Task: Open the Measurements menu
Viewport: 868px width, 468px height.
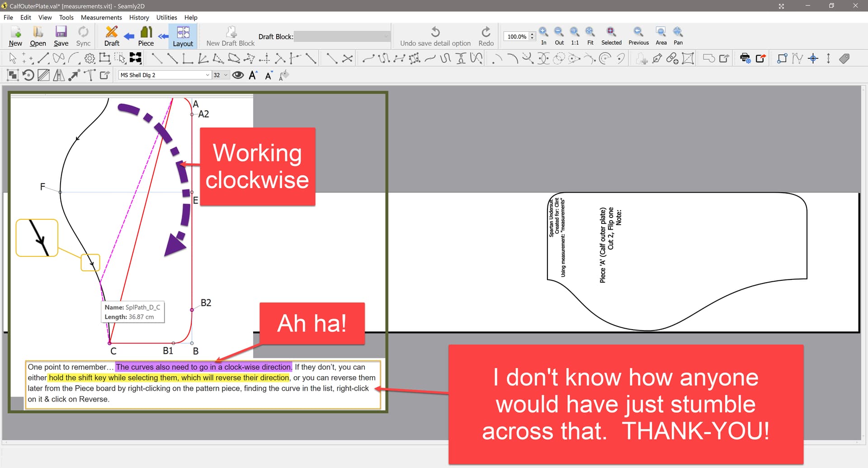Action: [x=101, y=17]
